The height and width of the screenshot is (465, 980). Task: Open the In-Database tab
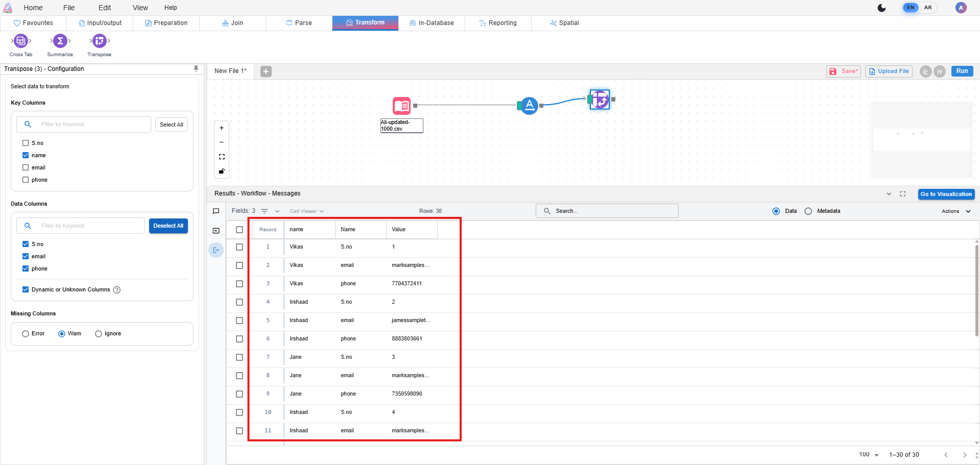click(432, 23)
